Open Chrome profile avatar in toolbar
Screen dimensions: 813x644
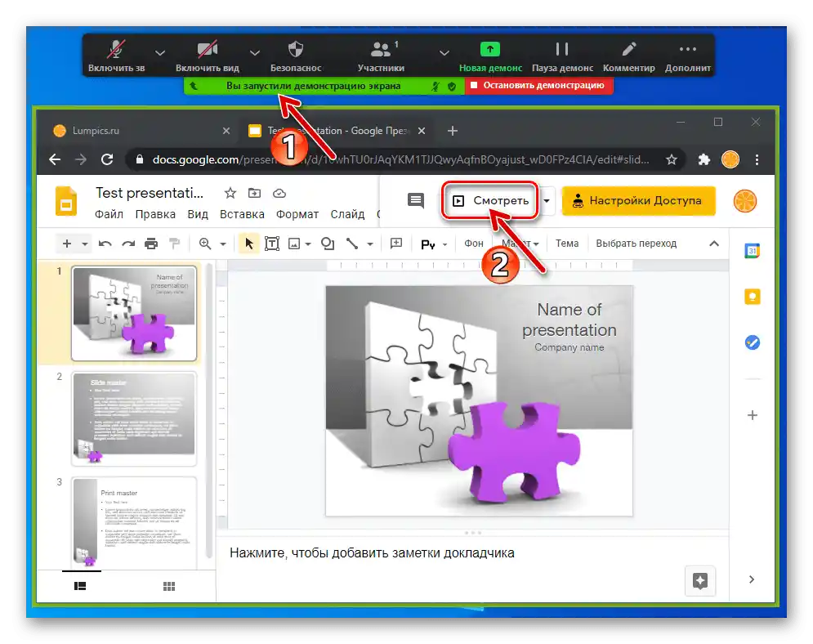(730, 159)
